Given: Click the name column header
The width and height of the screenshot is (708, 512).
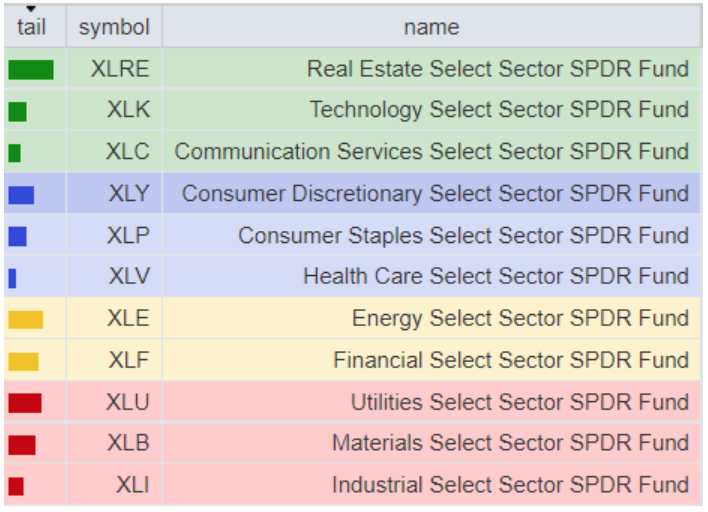Looking at the screenshot, I should pyautogui.click(x=431, y=27).
